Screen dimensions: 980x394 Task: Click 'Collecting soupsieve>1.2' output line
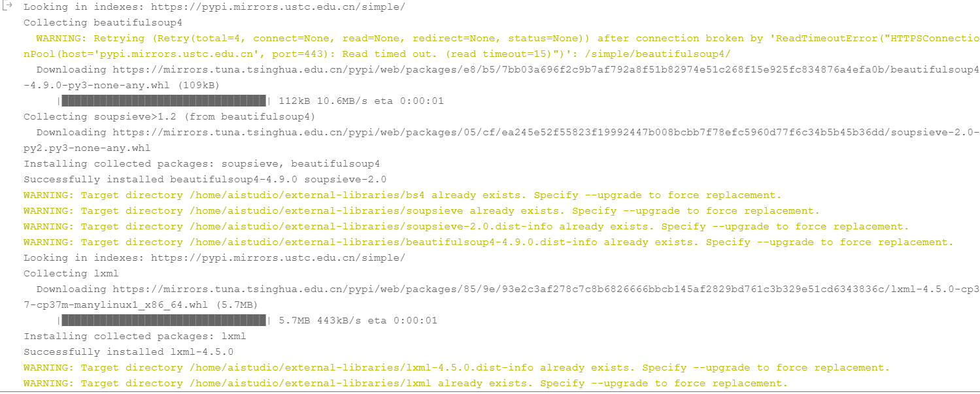[x=169, y=117]
